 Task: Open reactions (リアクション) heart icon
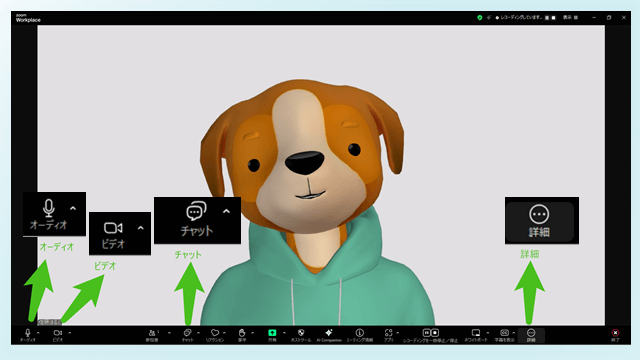point(215,333)
